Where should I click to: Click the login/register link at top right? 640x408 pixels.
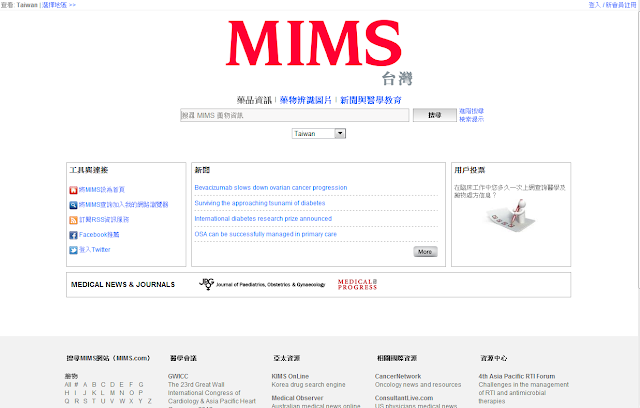pos(612,5)
